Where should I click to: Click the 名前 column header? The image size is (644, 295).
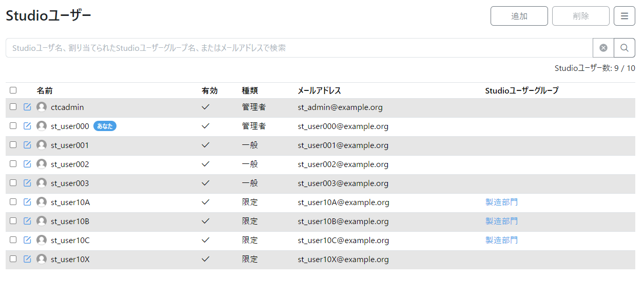tap(45, 90)
